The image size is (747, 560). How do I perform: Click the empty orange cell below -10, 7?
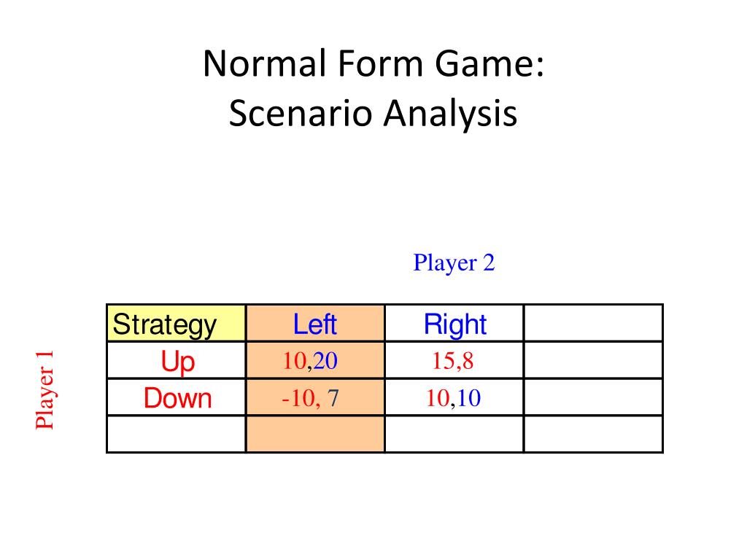coord(315,434)
